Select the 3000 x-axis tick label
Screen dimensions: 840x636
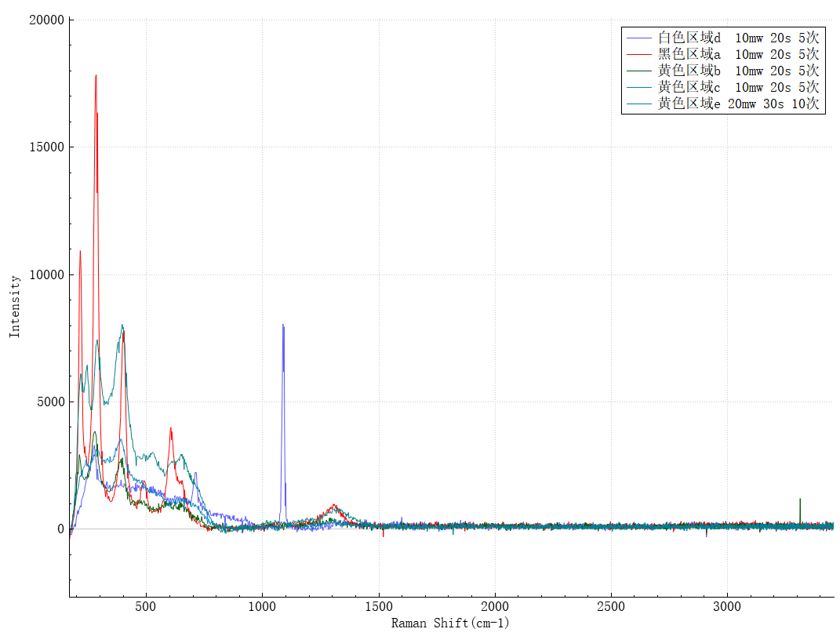click(x=727, y=607)
